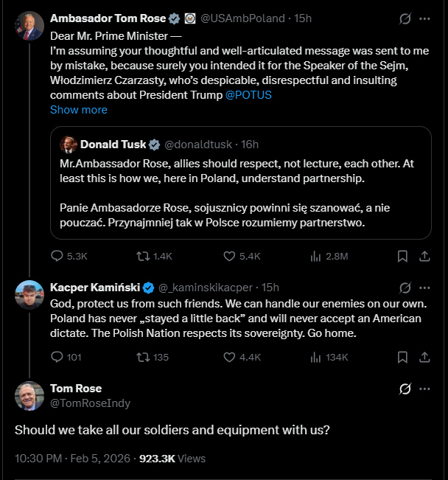Repost Kacper Kamiński's reply
448x480 pixels.
[x=144, y=357]
